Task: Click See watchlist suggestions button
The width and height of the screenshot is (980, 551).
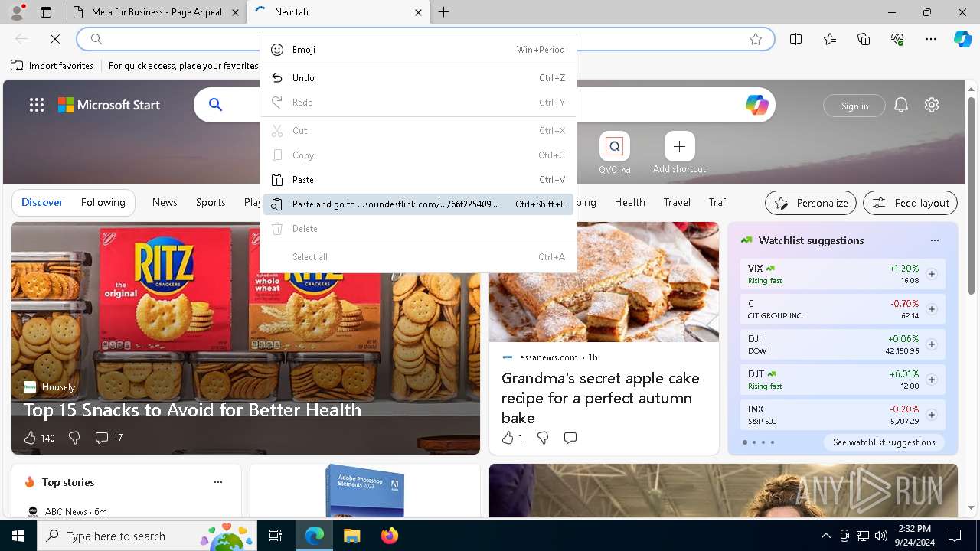Action: coord(884,442)
